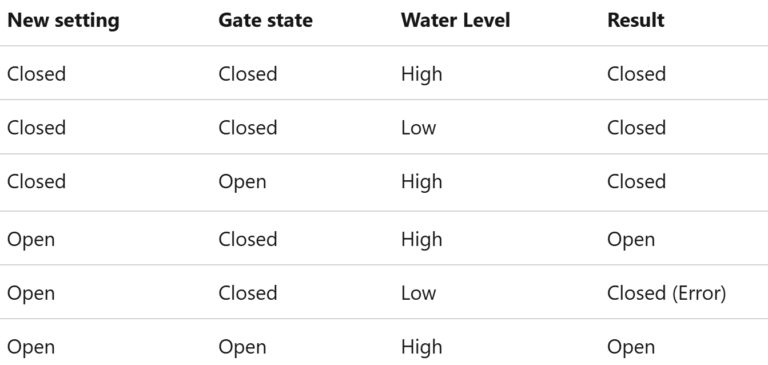Click "Closed" gate state in the fifth row
768x365 pixels.
[248, 293]
